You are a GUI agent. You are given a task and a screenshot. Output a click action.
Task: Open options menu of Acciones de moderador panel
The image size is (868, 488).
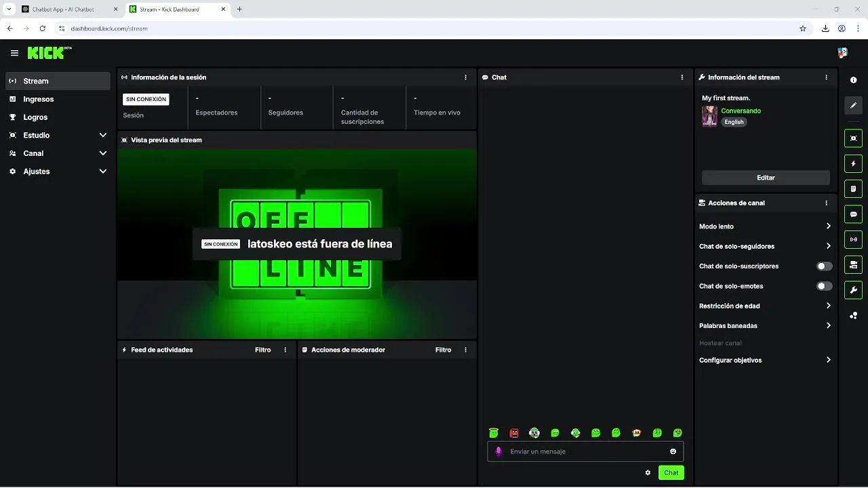(x=466, y=350)
